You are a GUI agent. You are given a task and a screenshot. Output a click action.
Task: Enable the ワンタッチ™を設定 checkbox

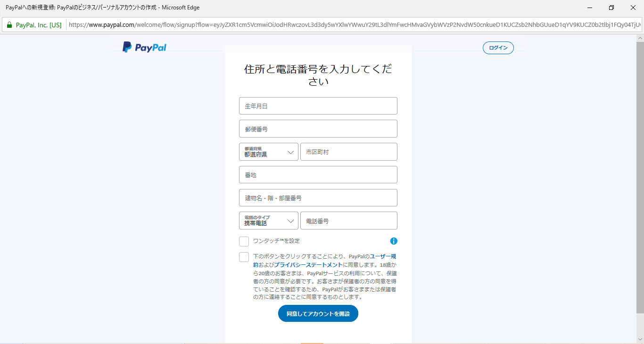(244, 241)
